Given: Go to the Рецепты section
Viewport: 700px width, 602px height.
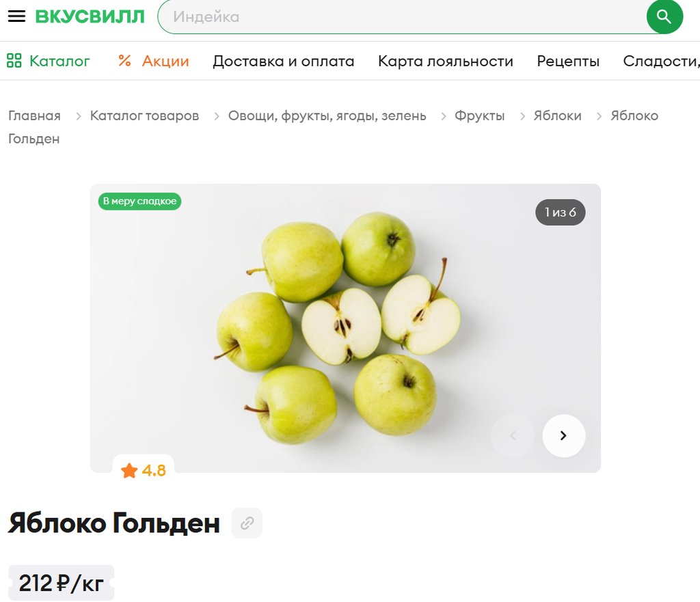Looking at the screenshot, I should point(568,61).
